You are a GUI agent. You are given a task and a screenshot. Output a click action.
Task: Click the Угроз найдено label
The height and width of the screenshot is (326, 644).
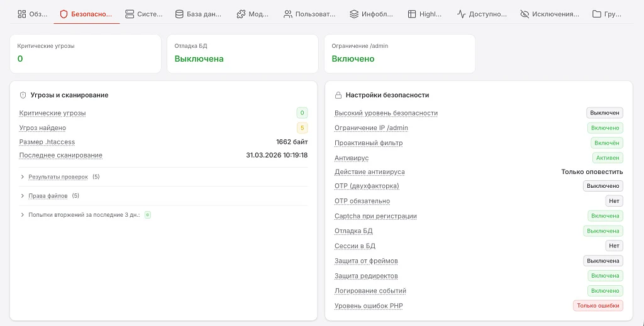tap(43, 128)
